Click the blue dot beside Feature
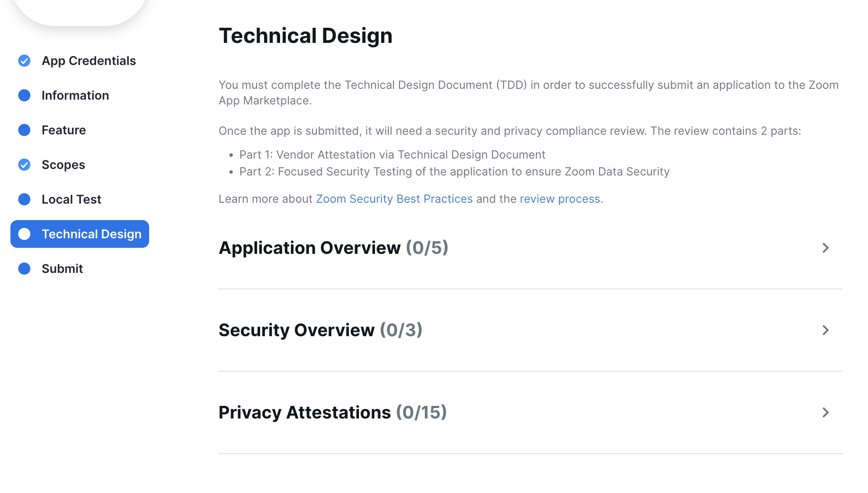The height and width of the screenshot is (493, 868). click(x=24, y=130)
